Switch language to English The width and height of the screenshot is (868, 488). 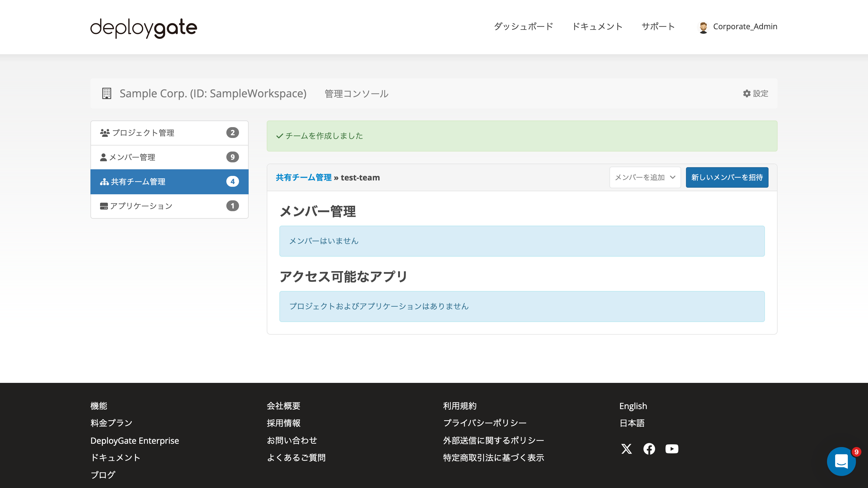click(633, 406)
